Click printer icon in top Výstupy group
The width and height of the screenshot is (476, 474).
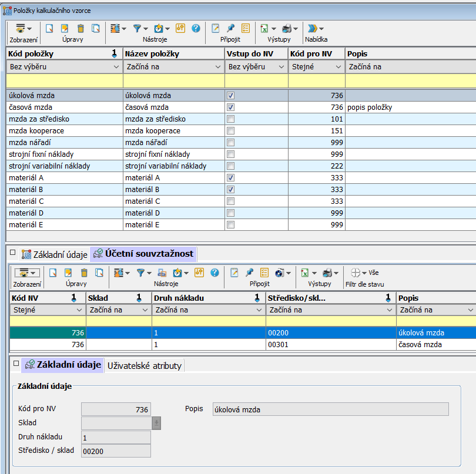[287, 29]
